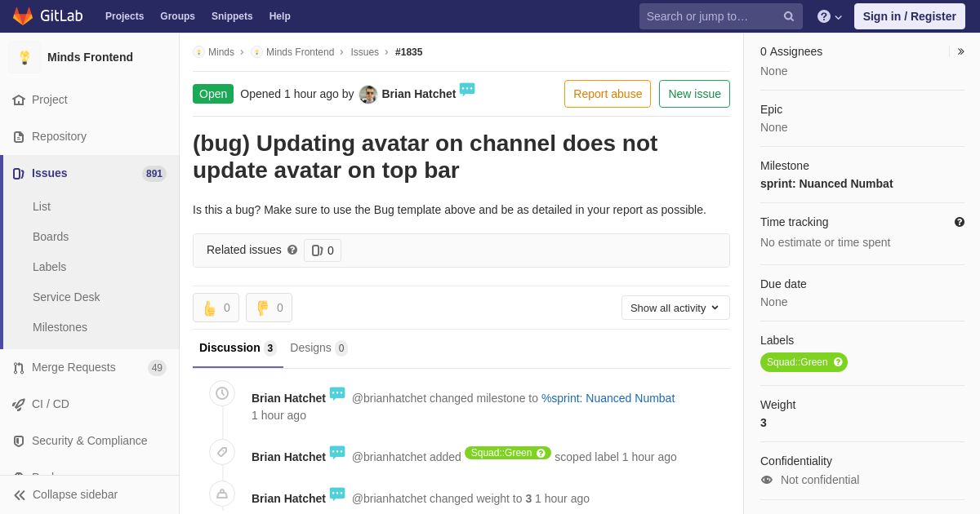Image resolution: width=980 pixels, height=514 pixels.
Task: Click the thumbs up reaction button
Action: click(x=216, y=308)
